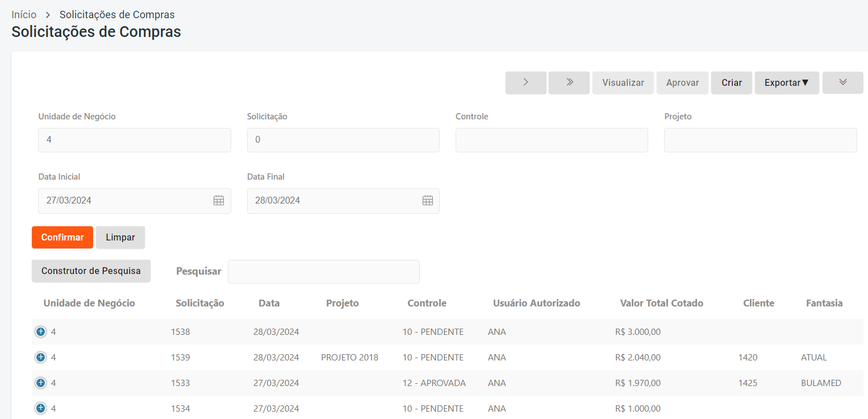Focus the Controle filter field

tap(552, 140)
